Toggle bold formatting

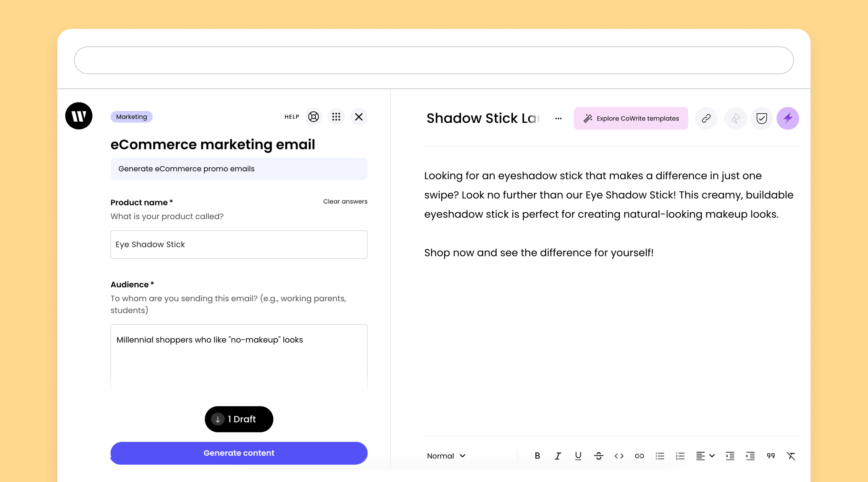click(537, 456)
